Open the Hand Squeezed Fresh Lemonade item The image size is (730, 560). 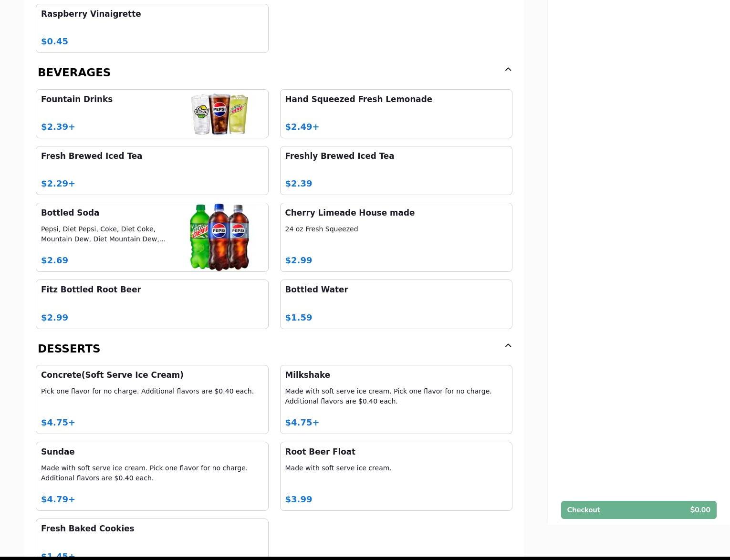396,114
